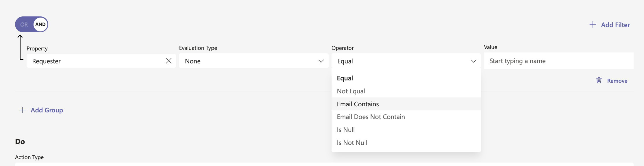The height and width of the screenshot is (166, 644).
Task: Collapse the Operator dropdown chevron
Action: click(x=473, y=61)
